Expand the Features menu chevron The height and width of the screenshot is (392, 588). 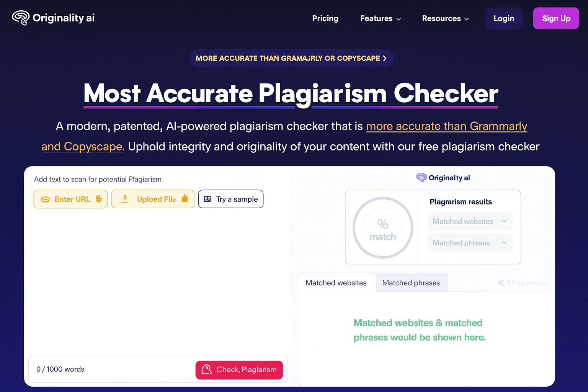coord(399,19)
